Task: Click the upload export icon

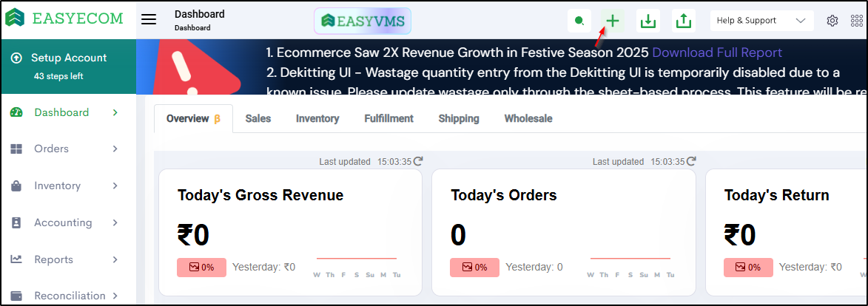Action: click(684, 21)
